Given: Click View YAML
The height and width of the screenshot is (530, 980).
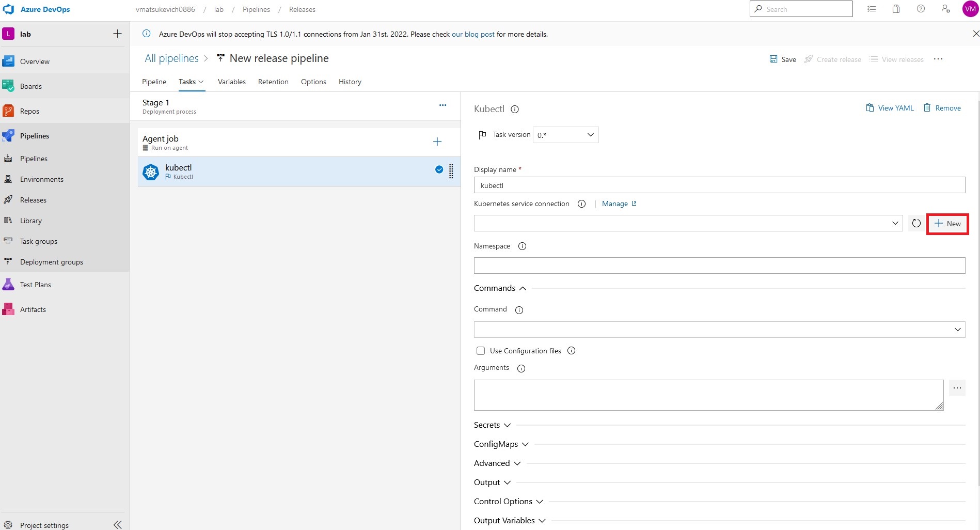Looking at the screenshot, I should tap(890, 108).
